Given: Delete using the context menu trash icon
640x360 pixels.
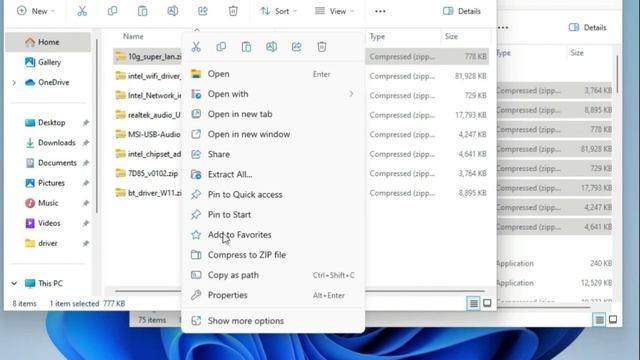Looking at the screenshot, I should tap(322, 47).
